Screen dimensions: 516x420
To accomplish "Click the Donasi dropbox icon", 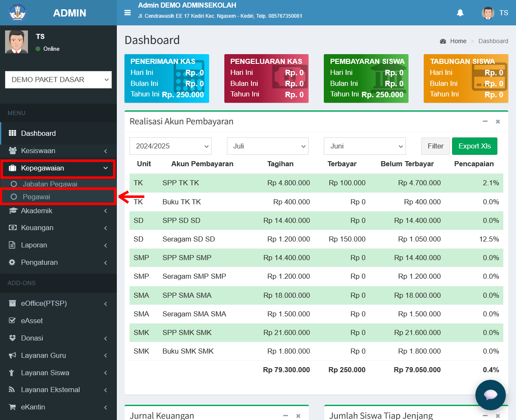I will (12, 338).
